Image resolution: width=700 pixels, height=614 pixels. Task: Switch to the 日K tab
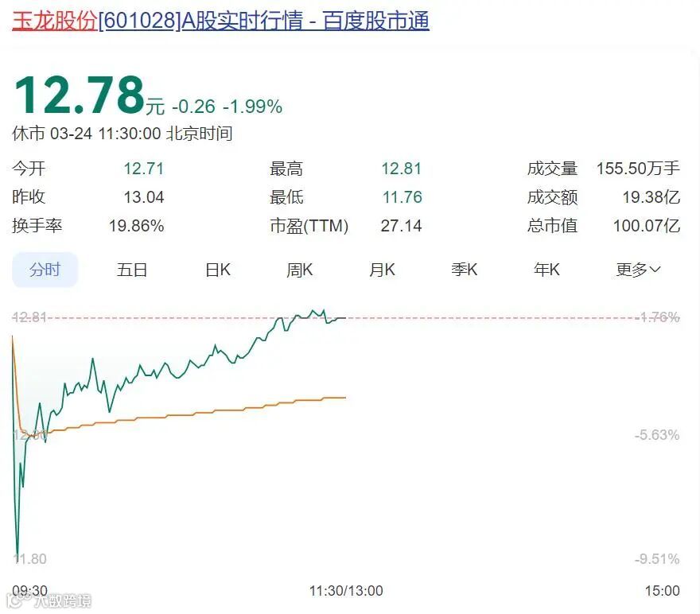pyautogui.click(x=218, y=270)
